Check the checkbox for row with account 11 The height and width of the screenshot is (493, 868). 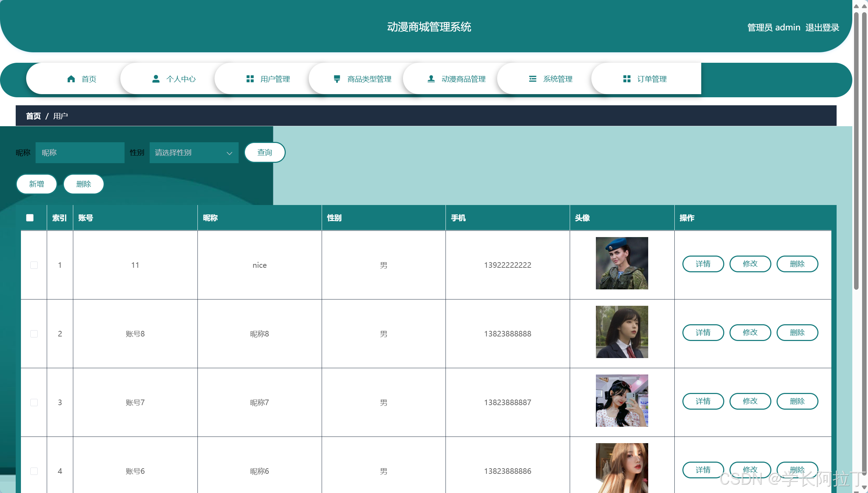point(34,265)
